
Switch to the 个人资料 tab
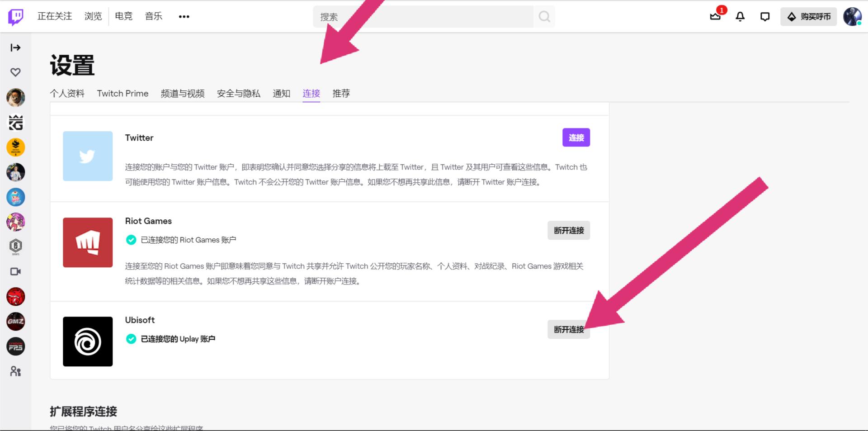pyautogui.click(x=67, y=93)
